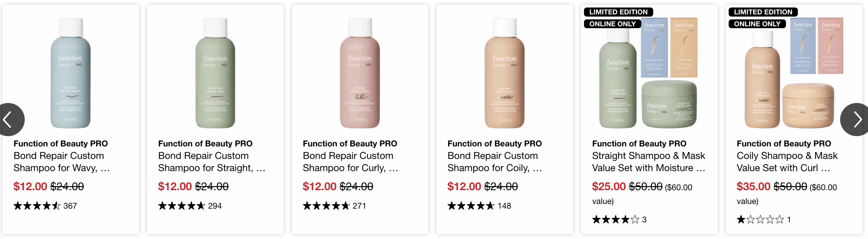View the four-star rating with 3 reviews
The image size is (868, 239).
click(619, 220)
